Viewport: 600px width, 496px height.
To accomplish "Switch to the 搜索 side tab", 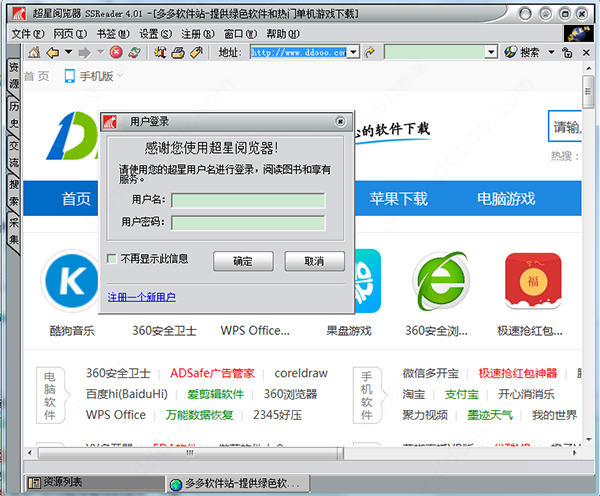I will (x=14, y=193).
